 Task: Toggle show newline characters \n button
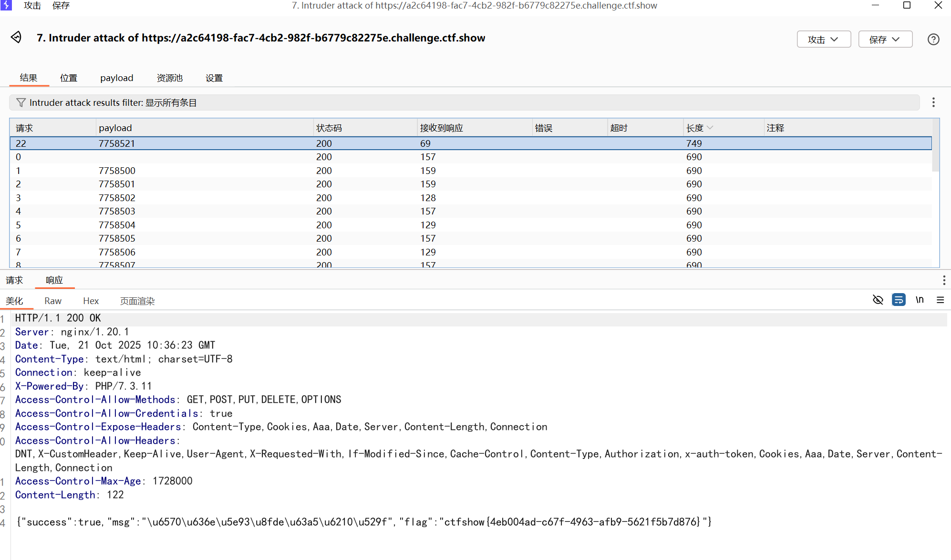point(920,300)
